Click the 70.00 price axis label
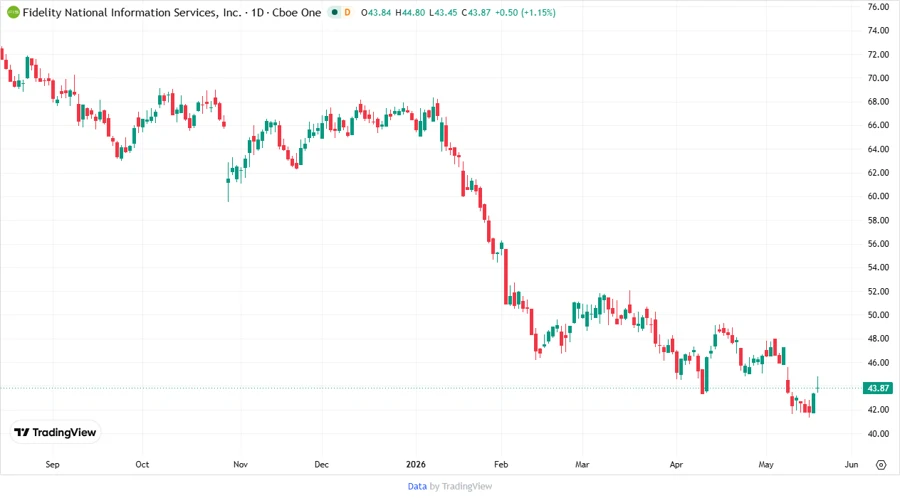900x498 pixels. point(878,78)
